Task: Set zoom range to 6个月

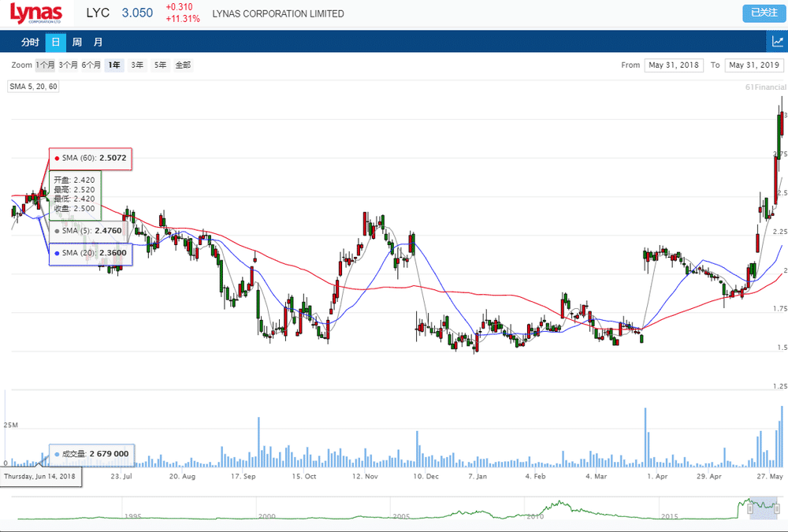Action: (91, 65)
